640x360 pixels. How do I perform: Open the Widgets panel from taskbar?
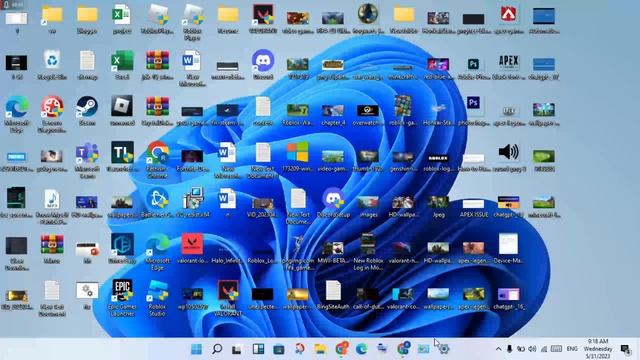(258, 349)
